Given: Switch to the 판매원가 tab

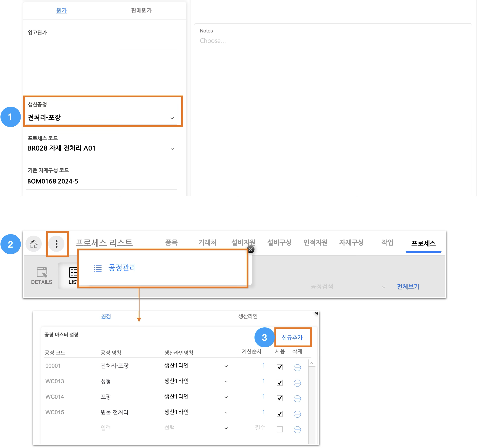Looking at the screenshot, I should click(x=141, y=11).
